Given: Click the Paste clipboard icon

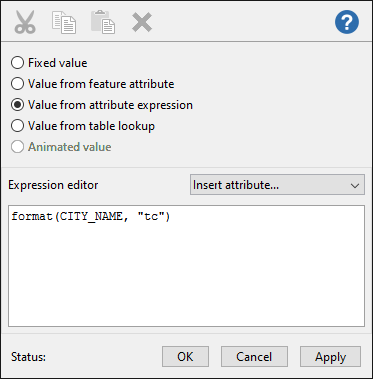Looking at the screenshot, I should point(103,22).
